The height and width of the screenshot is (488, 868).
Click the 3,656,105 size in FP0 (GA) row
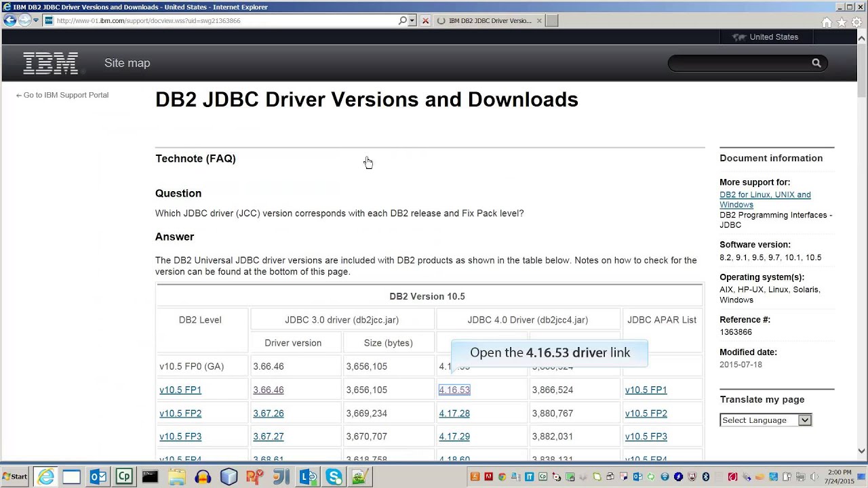pos(367,367)
